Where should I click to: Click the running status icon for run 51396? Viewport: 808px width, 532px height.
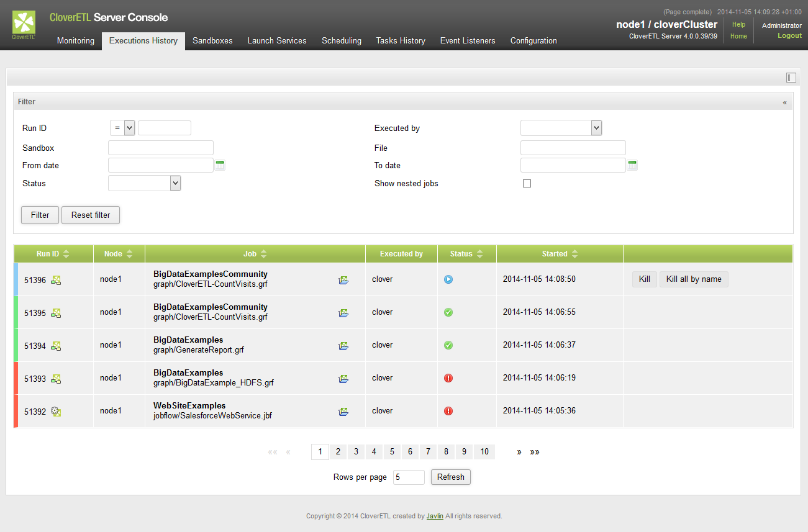[x=448, y=279]
